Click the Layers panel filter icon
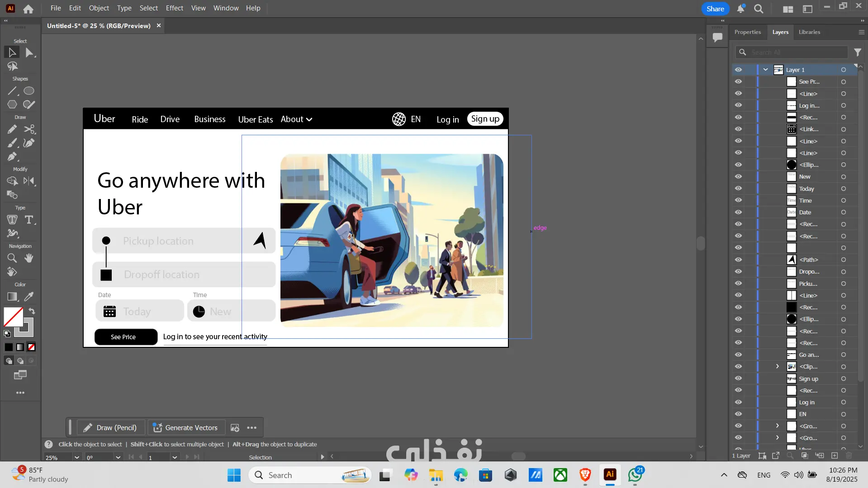 pos(857,52)
